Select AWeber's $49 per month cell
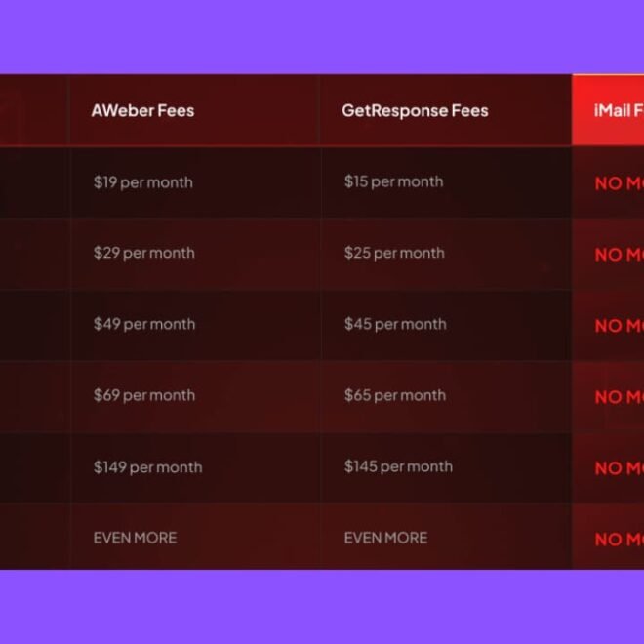The image size is (644, 644). click(x=144, y=325)
